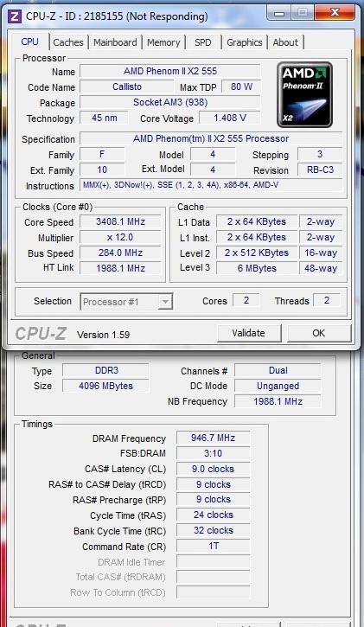Click the empty DRAM Idle Timer field
364x627 pixels.
tap(213, 561)
